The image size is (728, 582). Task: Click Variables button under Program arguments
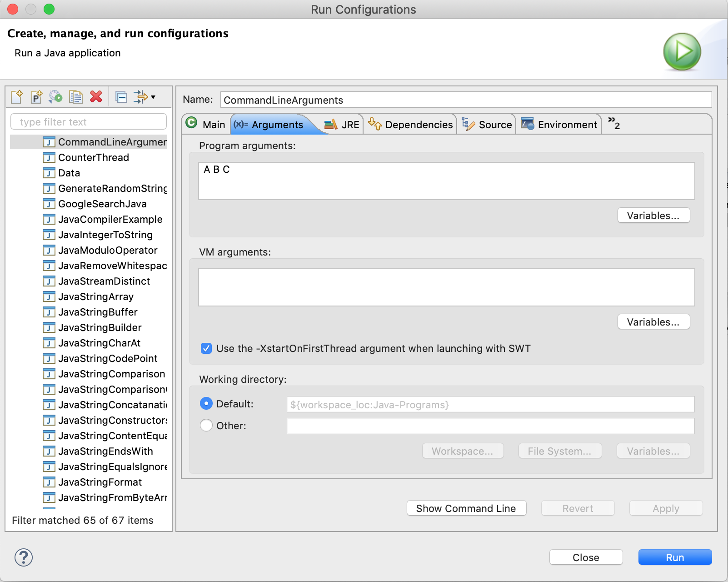point(653,216)
